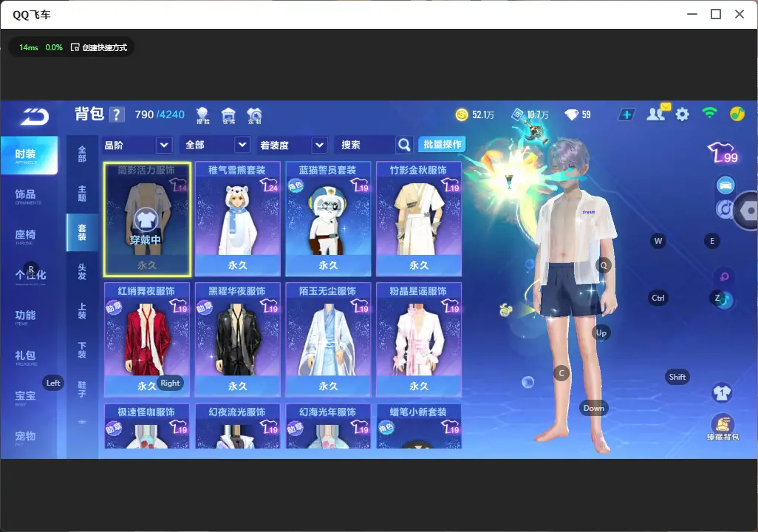The width and height of the screenshot is (758, 532).
Task: Click the diamond currency icon
Action: 571,115
